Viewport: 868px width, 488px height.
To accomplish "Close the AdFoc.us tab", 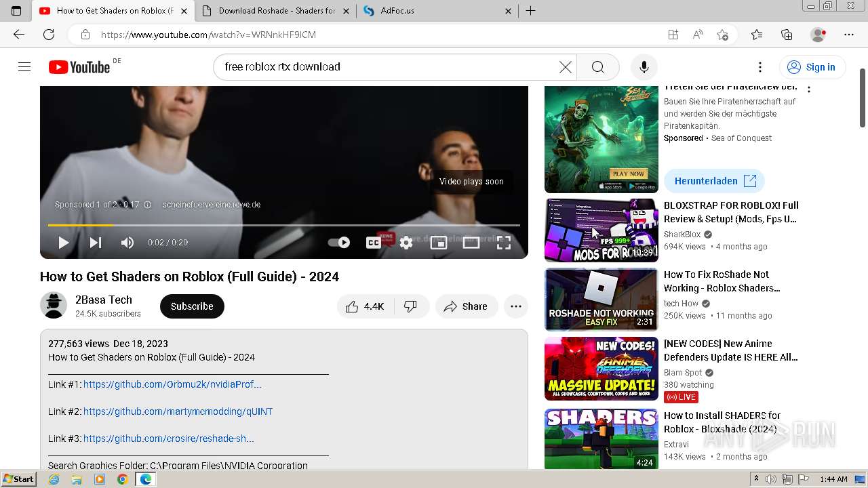I will point(509,11).
